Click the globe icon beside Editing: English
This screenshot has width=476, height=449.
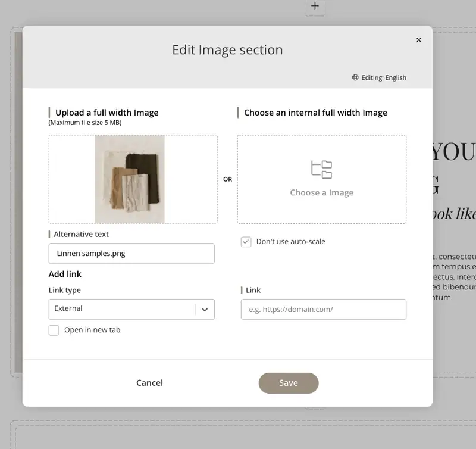click(355, 77)
